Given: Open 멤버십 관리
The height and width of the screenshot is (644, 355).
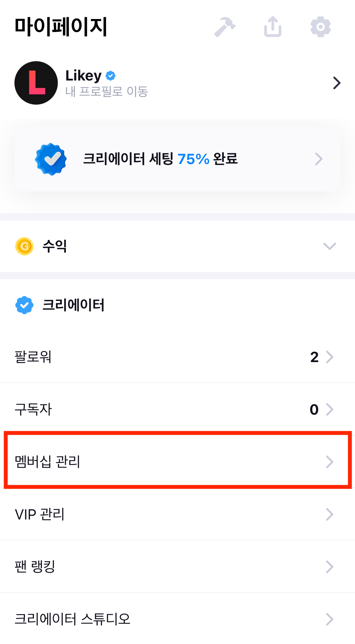Looking at the screenshot, I should point(177,462).
